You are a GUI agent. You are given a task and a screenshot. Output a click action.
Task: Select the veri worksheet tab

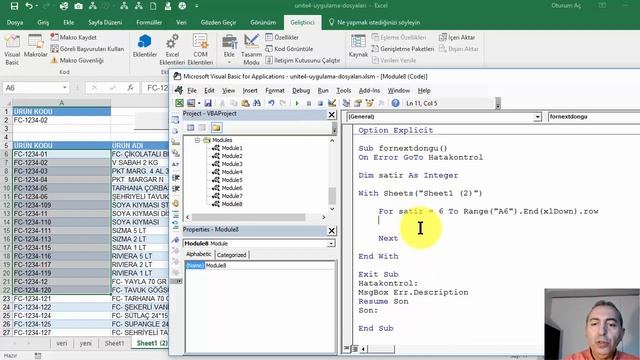(62, 343)
